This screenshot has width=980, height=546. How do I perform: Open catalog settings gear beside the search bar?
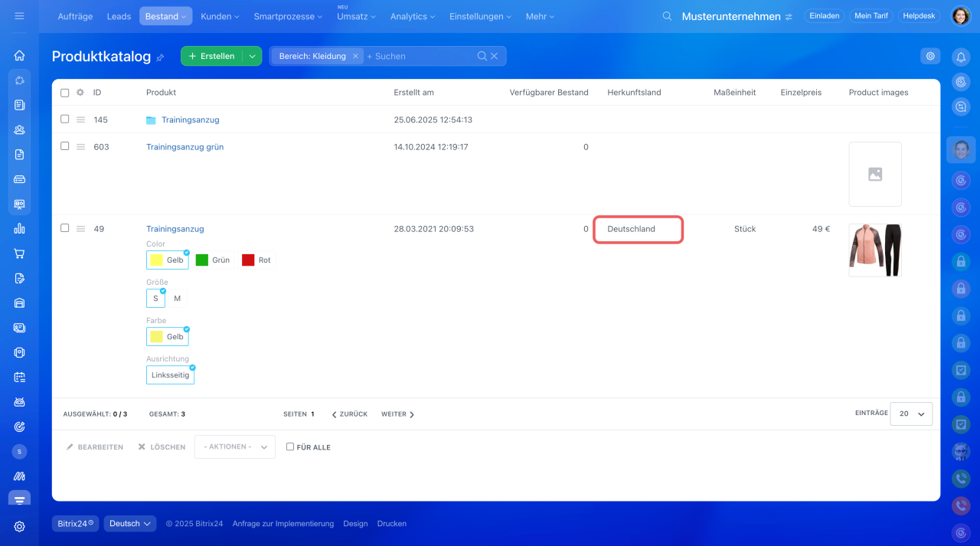coord(930,56)
